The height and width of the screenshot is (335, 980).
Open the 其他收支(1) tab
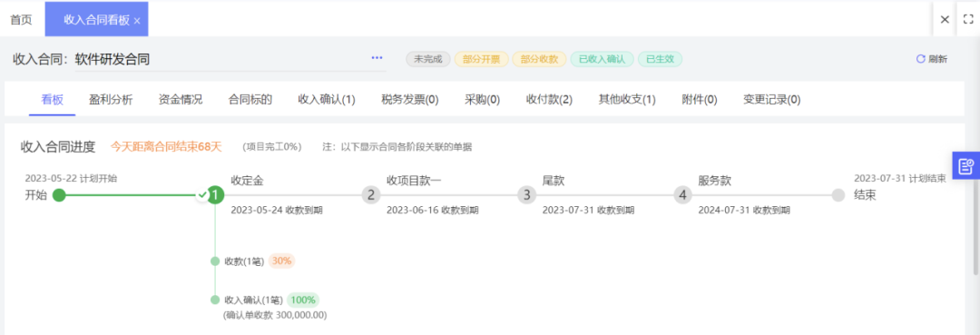(x=628, y=100)
